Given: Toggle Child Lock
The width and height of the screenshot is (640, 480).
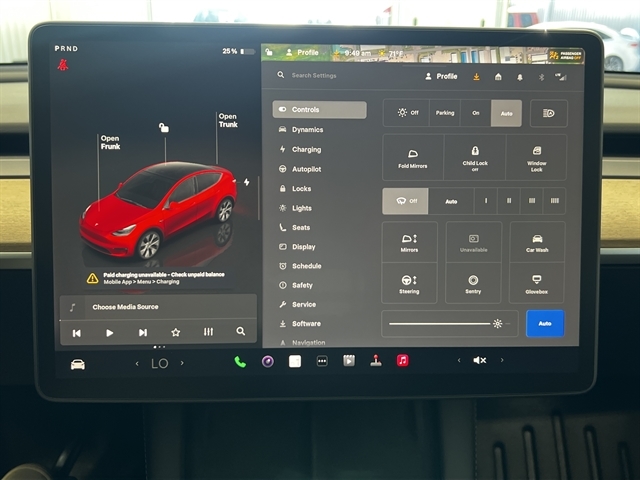Looking at the screenshot, I should [x=475, y=158].
